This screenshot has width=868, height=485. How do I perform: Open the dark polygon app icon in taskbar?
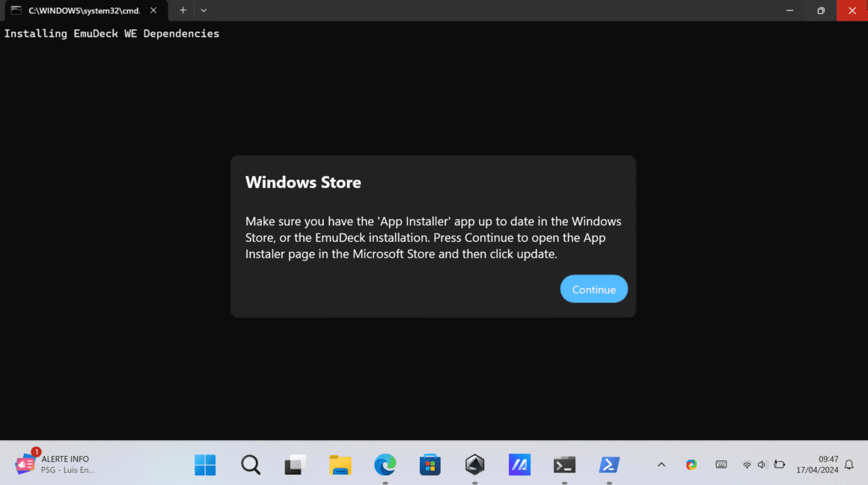coord(474,465)
